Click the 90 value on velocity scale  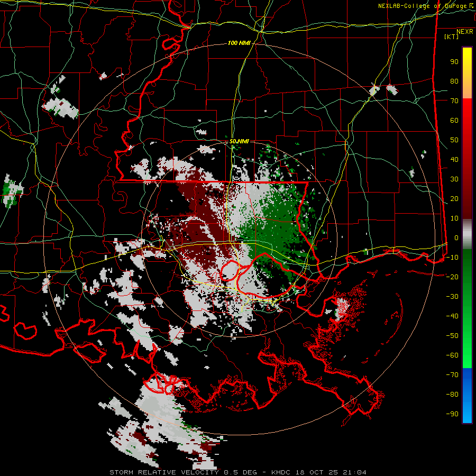point(454,62)
